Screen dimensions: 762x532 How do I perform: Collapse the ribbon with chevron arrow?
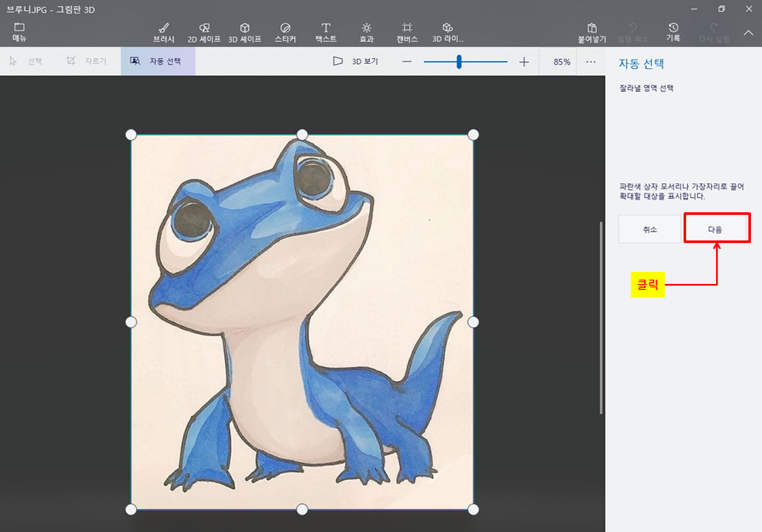748,32
